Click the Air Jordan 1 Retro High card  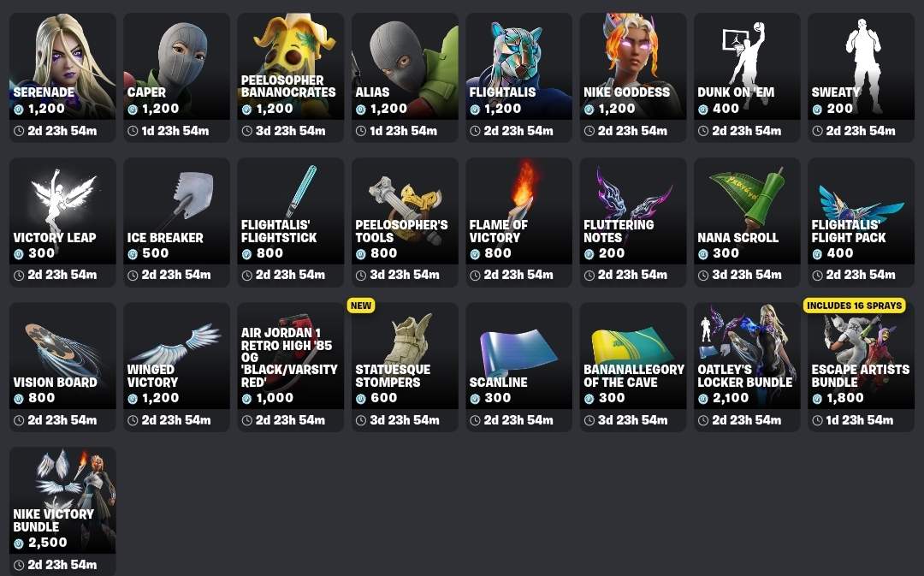click(291, 367)
